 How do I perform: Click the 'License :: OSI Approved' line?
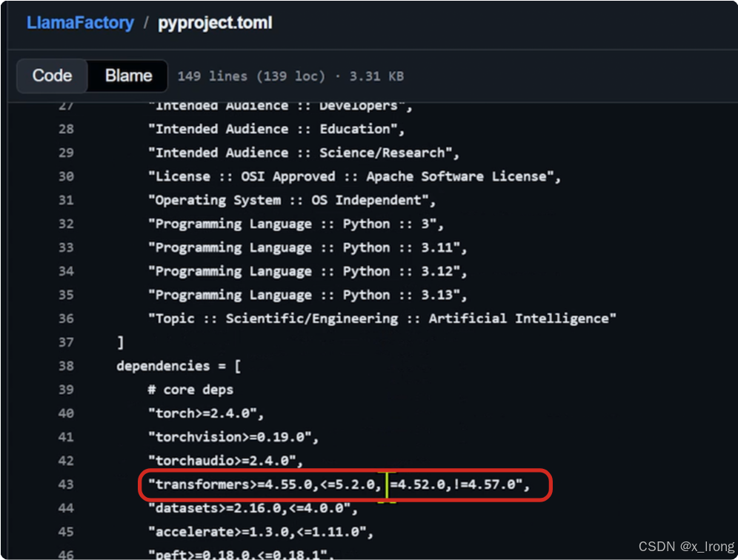click(x=354, y=176)
